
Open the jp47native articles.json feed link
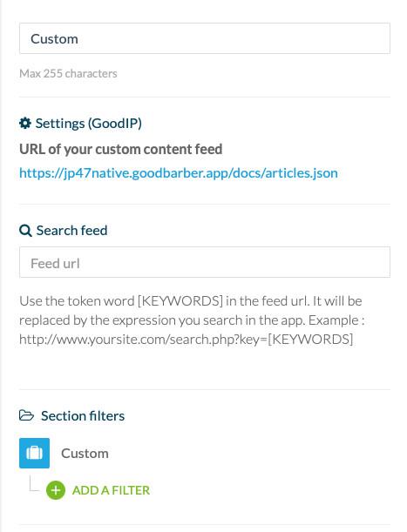[x=179, y=173]
